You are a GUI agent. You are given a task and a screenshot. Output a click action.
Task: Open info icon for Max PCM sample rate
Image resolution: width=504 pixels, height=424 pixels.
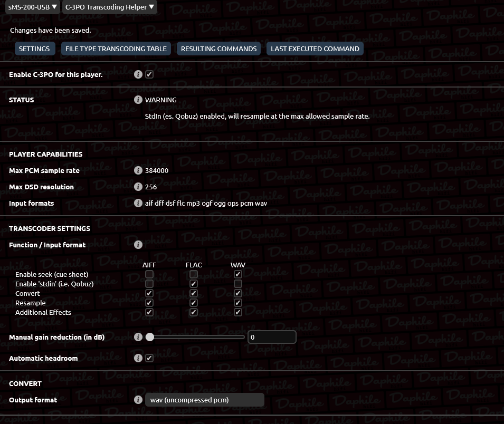coord(138,170)
